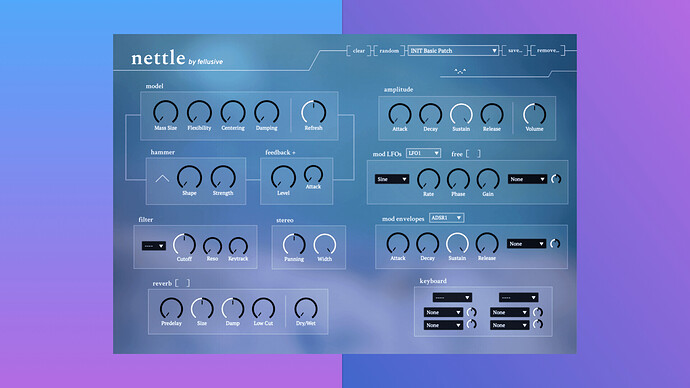
Task: Click the Mass Size knob
Action: click(x=165, y=112)
